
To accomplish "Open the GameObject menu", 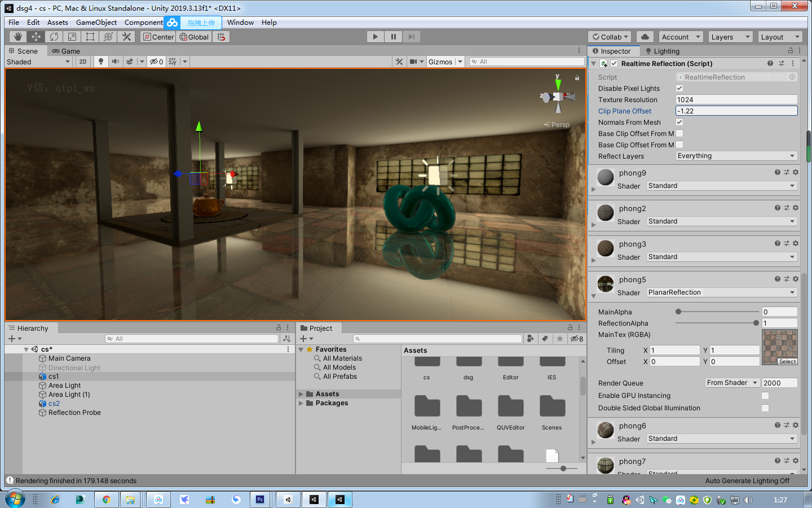I will coord(96,23).
